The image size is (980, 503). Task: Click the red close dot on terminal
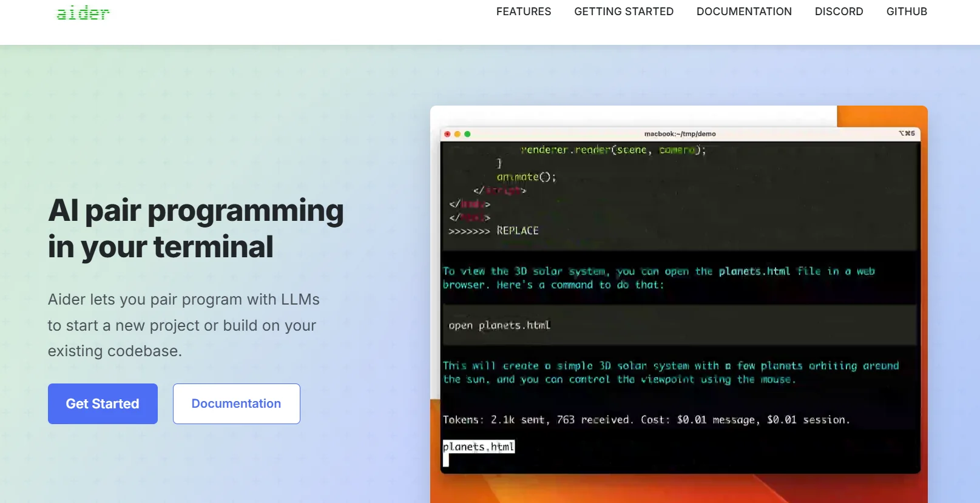(448, 134)
